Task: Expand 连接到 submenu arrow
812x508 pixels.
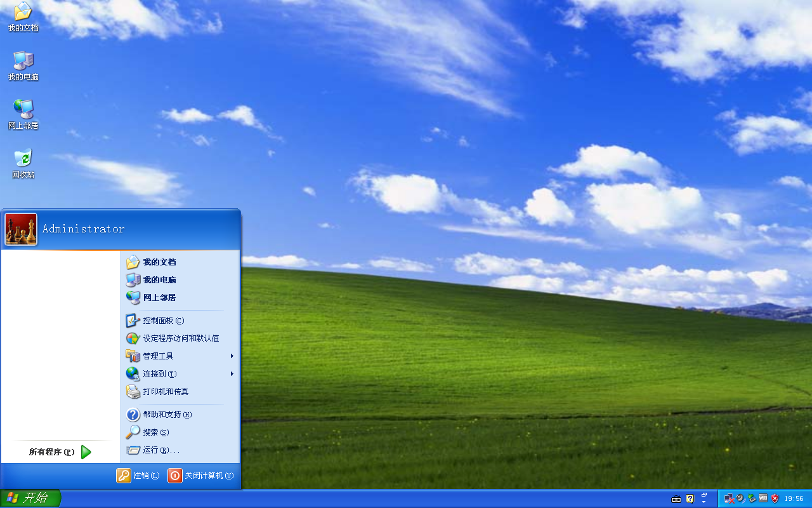Action: 232,374
